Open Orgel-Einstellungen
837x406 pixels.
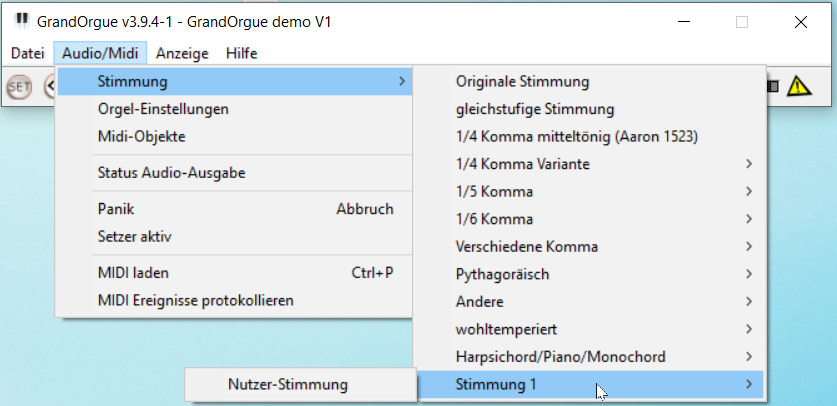coord(163,108)
